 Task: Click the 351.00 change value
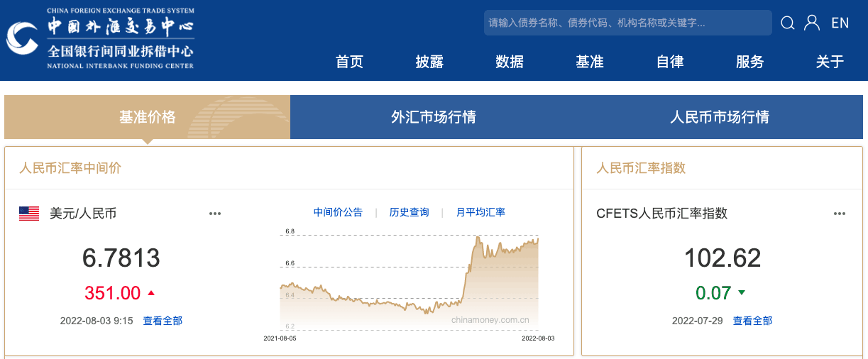click(x=112, y=292)
